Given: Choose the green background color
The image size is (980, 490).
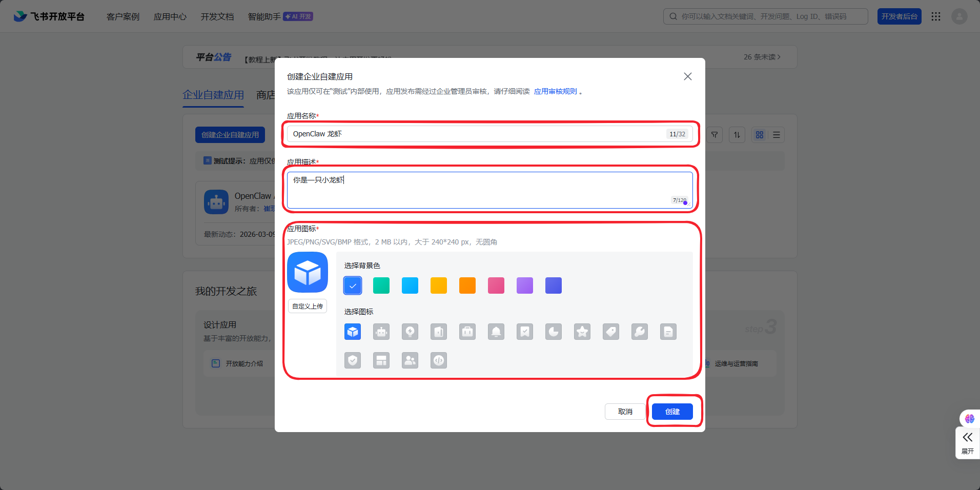Looking at the screenshot, I should pos(381,285).
